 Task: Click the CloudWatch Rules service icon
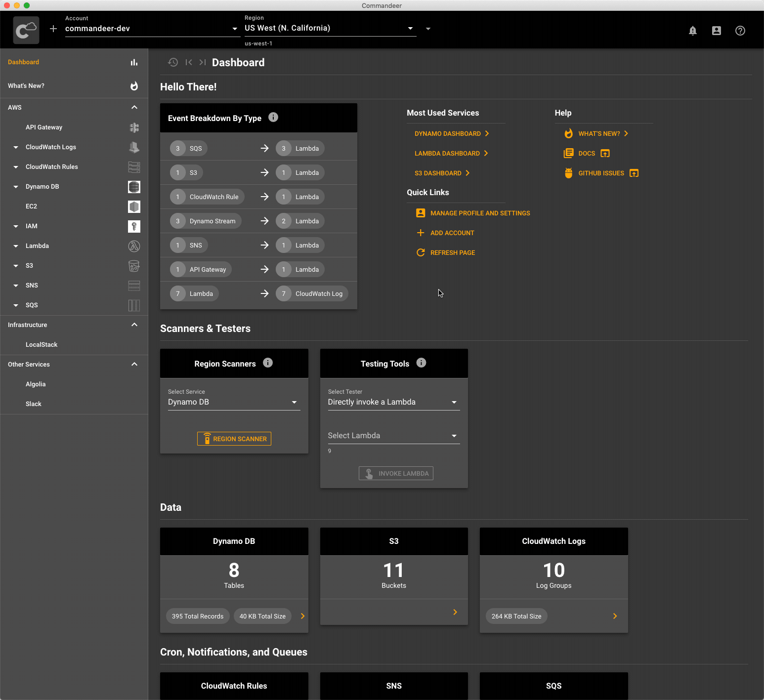coord(134,167)
